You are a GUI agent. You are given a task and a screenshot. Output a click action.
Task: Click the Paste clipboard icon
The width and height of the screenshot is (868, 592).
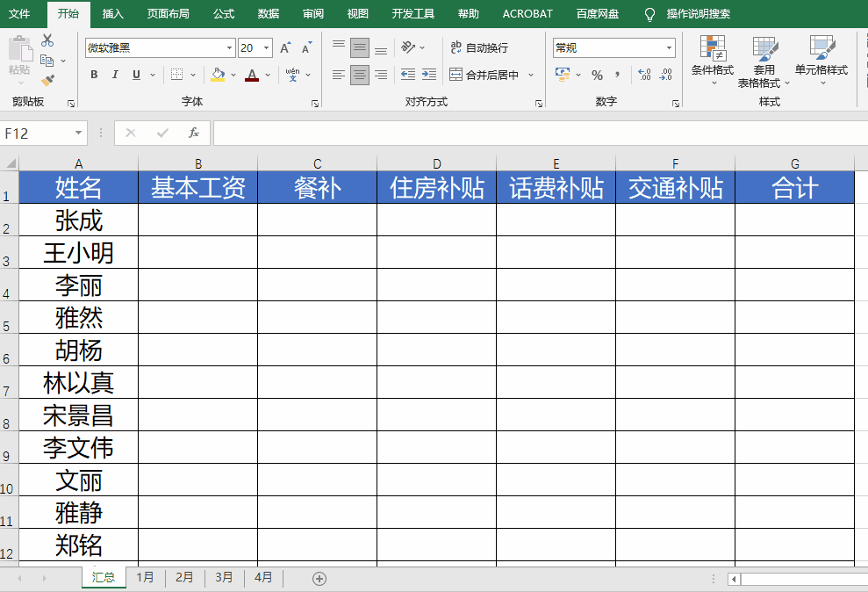pos(20,50)
